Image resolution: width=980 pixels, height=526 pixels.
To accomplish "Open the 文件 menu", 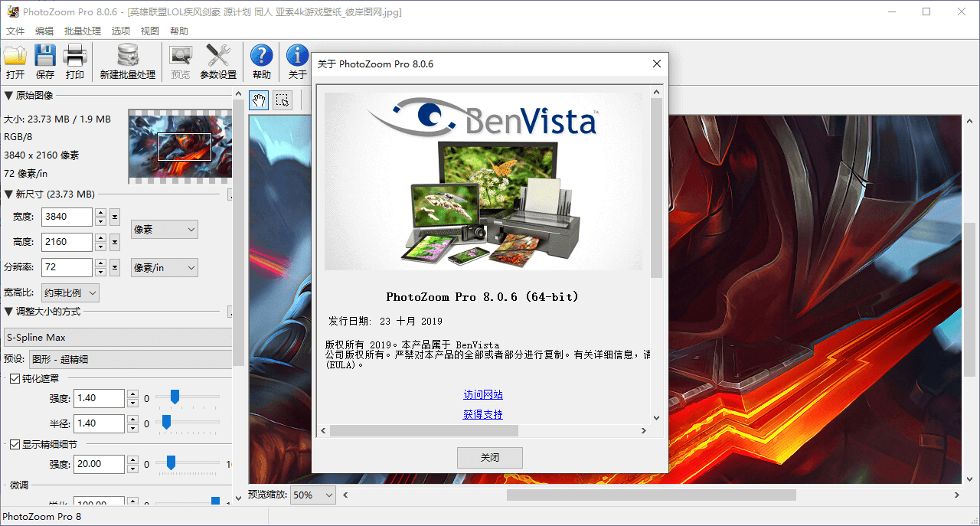I will pos(15,31).
